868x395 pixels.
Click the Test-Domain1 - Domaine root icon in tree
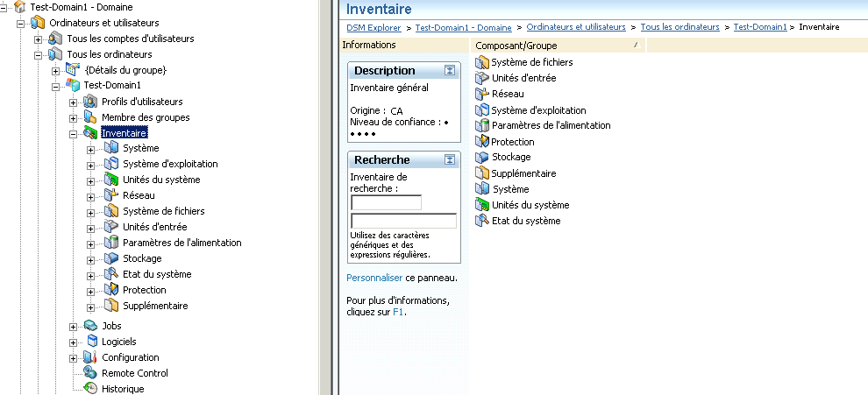point(20,7)
